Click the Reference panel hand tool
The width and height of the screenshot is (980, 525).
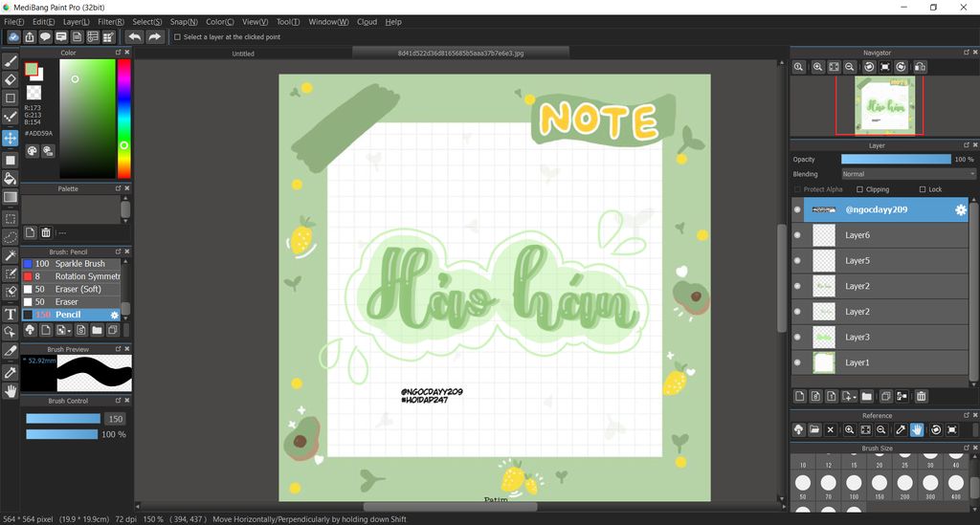916,429
